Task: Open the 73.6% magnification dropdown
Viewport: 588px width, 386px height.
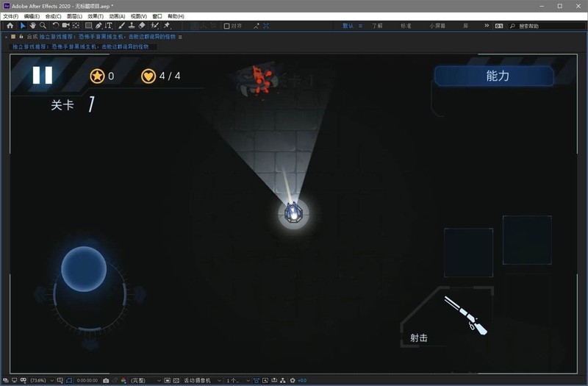Action: click(42, 380)
